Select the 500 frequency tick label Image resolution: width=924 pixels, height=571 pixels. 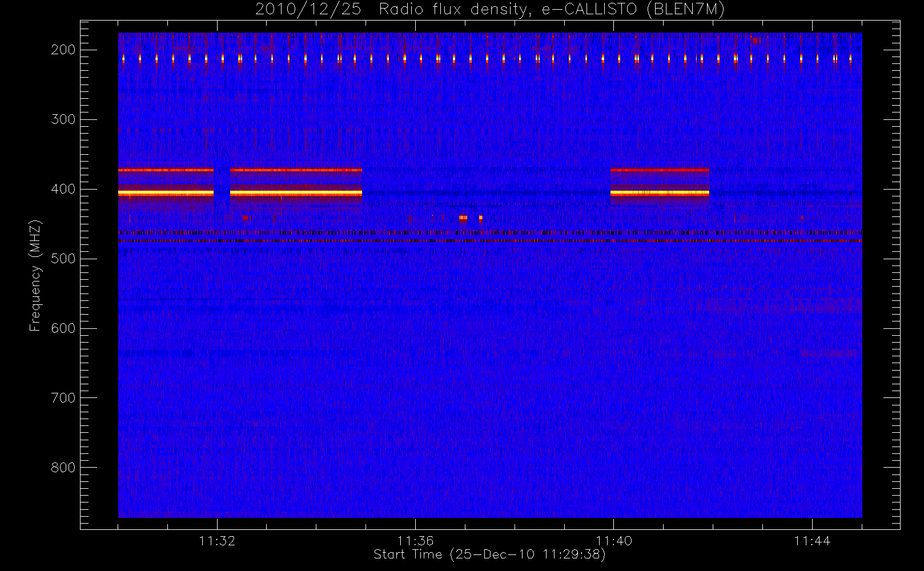[x=63, y=259]
